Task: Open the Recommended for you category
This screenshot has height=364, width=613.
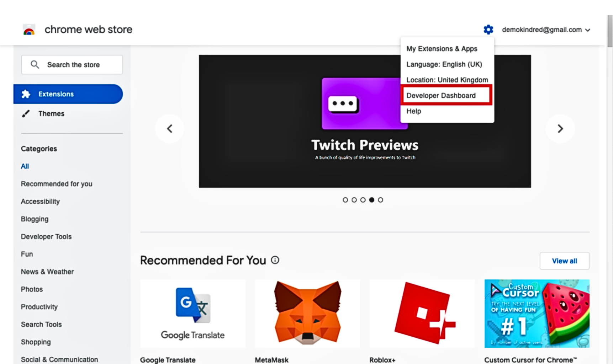Action: [x=57, y=184]
